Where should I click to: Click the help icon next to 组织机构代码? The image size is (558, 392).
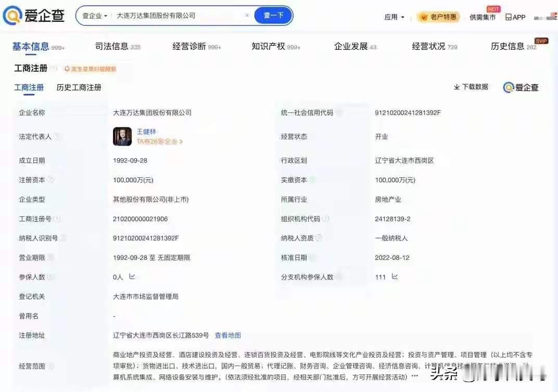click(326, 218)
